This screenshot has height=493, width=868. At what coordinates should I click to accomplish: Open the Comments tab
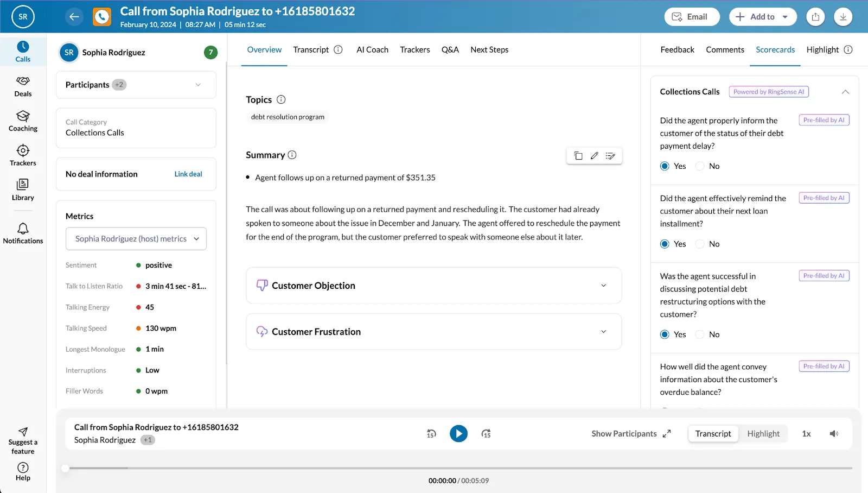(x=725, y=50)
